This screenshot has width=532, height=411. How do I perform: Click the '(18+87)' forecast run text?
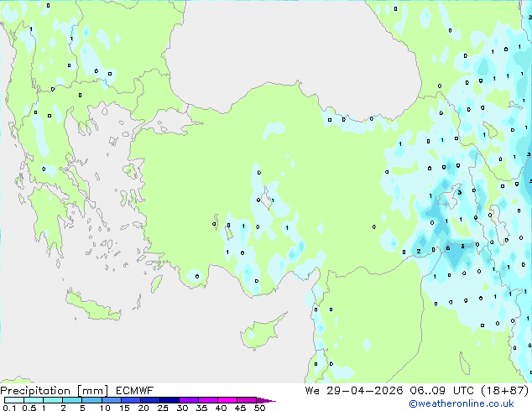tap(505, 391)
